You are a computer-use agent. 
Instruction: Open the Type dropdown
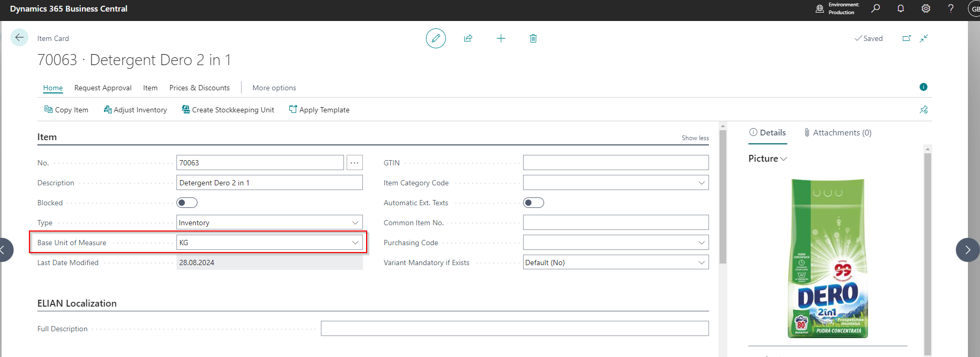(x=355, y=223)
